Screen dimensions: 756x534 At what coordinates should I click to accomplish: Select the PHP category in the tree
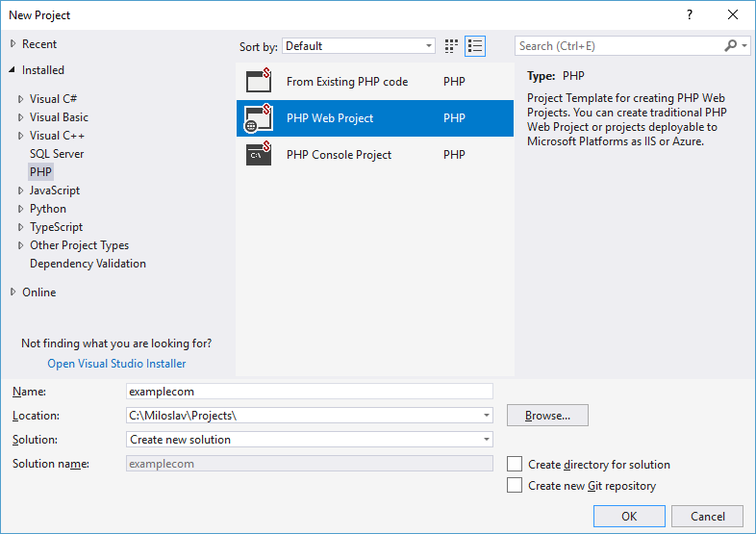pos(40,171)
